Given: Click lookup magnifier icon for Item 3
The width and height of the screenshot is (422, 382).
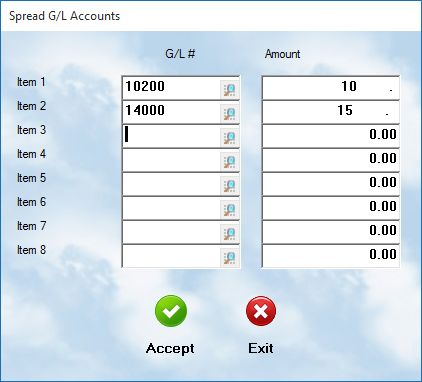Looking at the screenshot, I should click(229, 137).
